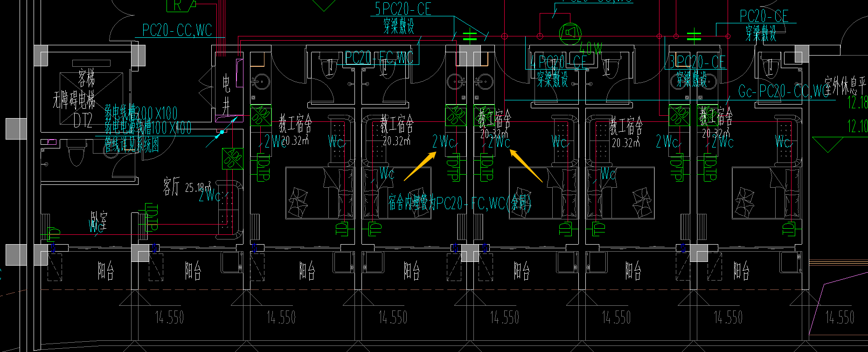
Task: Click the 25.18㎡ area value
Action: [198, 187]
